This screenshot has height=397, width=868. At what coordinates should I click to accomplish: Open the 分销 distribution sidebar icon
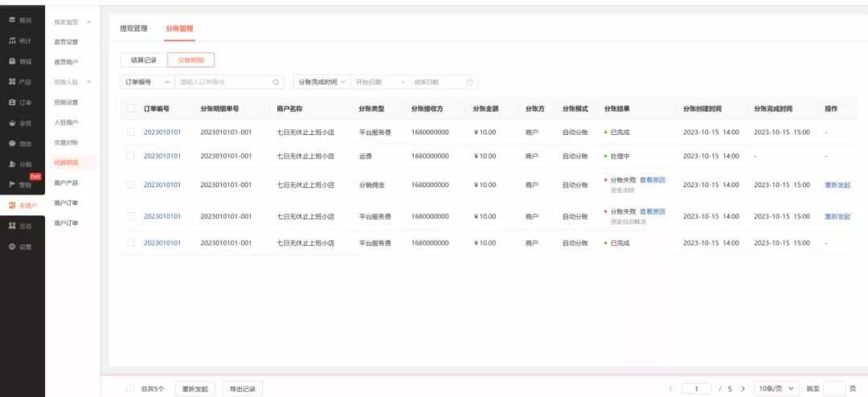[x=12, y=164]
